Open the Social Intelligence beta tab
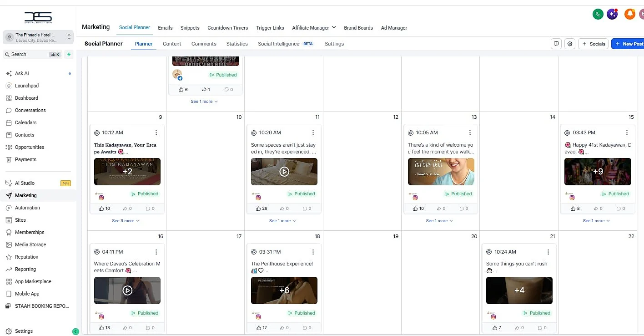The image size is (644, 336). 285,44
